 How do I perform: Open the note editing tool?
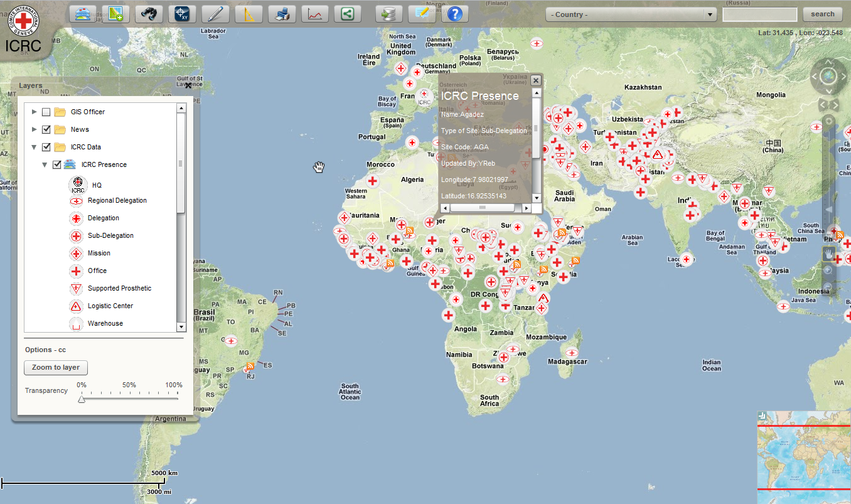(x=422, y=14)
